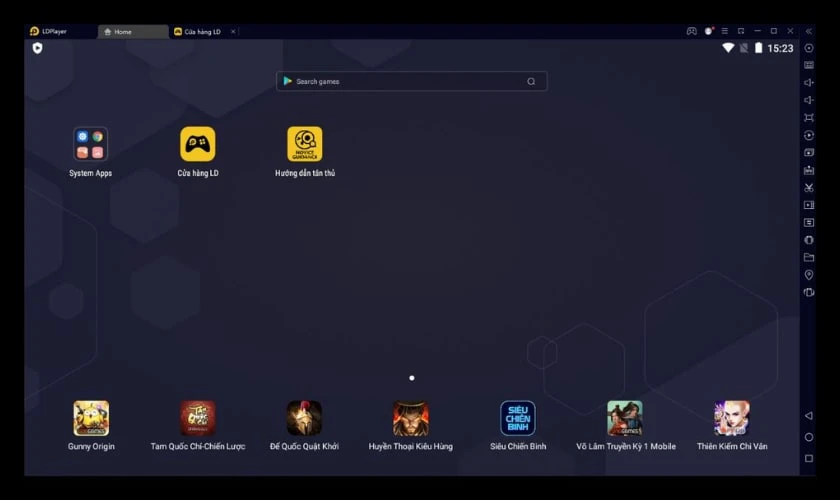Start the Siêu Chiến Binh game
Viewport: 840px width, 500px height.
517,418
